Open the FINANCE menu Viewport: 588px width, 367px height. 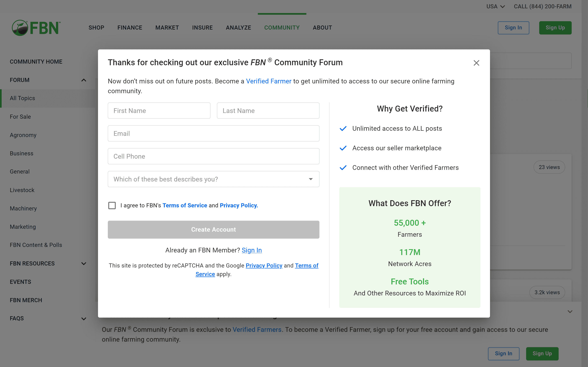click(x=130, y=28)
